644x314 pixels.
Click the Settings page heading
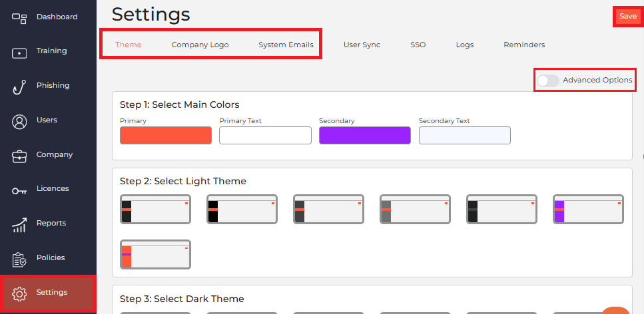tap(151, 15)
